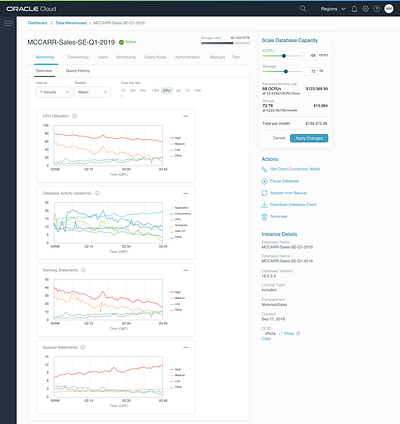Screen dimensions: 400x424
Task: Click the Download Database Client link
Action: pos(293,205)
